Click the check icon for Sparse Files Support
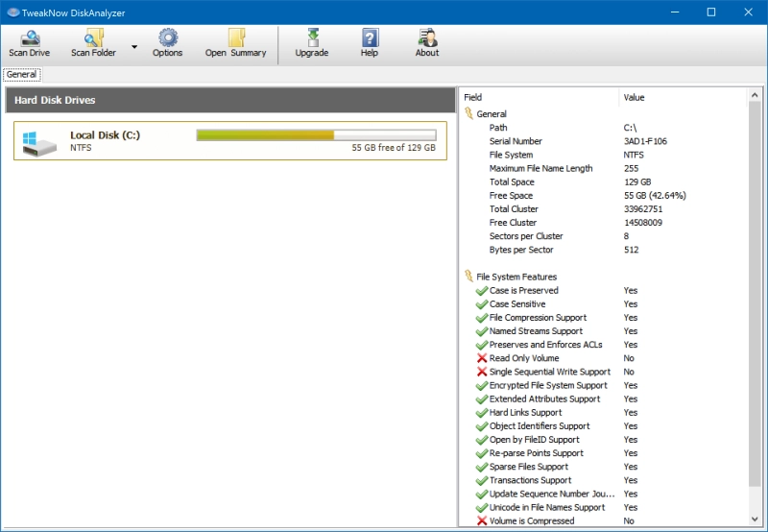The width and height of the screenshot is (768, 532). tap(482, 467)
